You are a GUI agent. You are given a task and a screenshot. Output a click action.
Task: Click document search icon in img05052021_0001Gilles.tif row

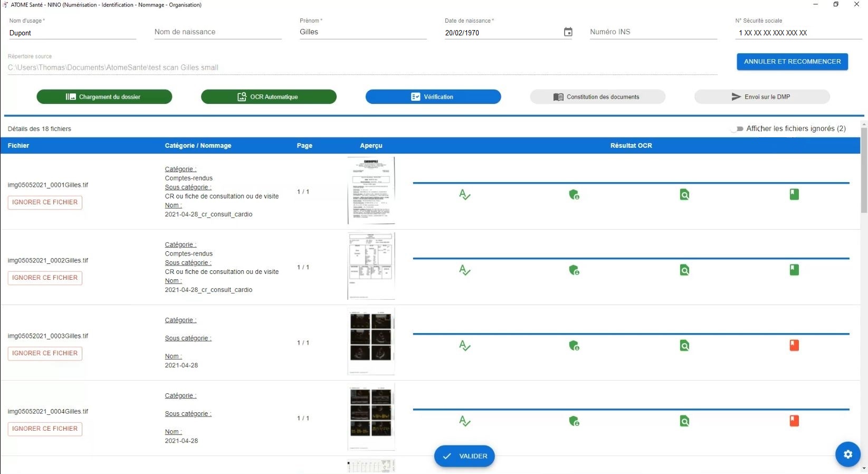(x=684, y=195)
